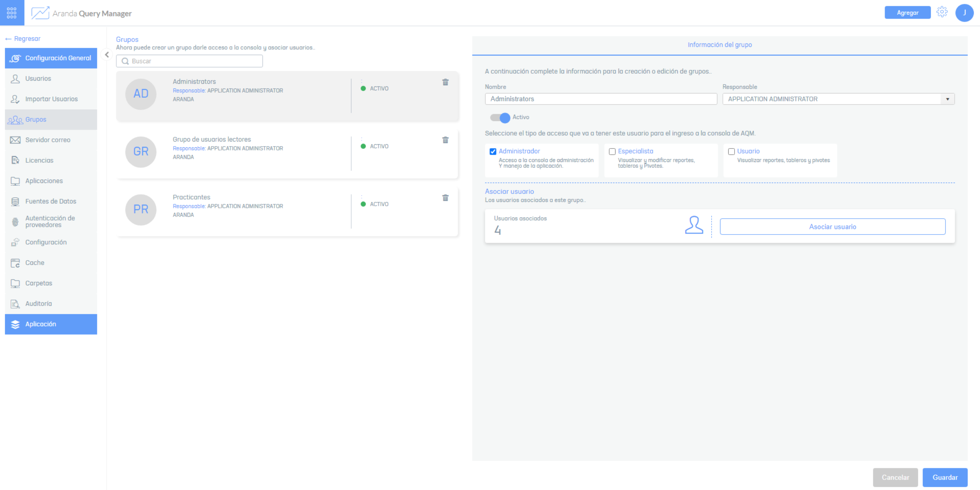Image resolution: width=980 pixels, height=490 pixels.
Task: Click the ACTIVO status of Administrators group
Action: click(x=375, y=89)
